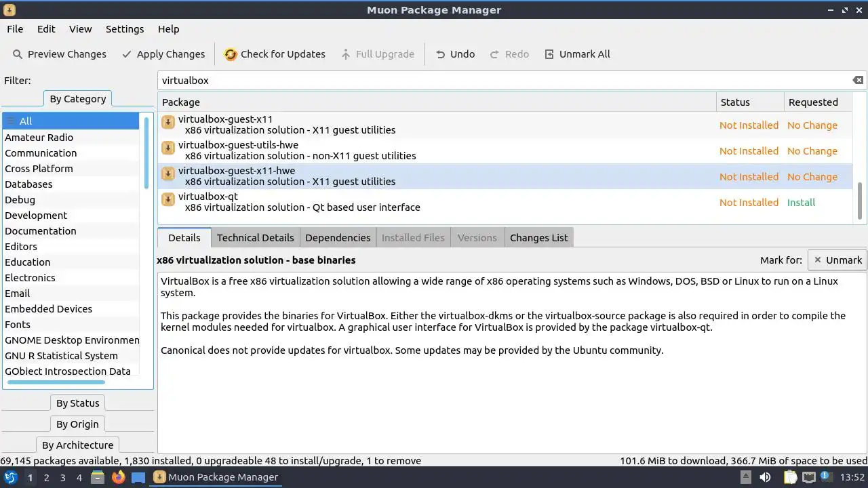Screen dimensions: 868x488
Task: Click the By Category filter tab
Action: pyautogui.click(x=78, y=99)
